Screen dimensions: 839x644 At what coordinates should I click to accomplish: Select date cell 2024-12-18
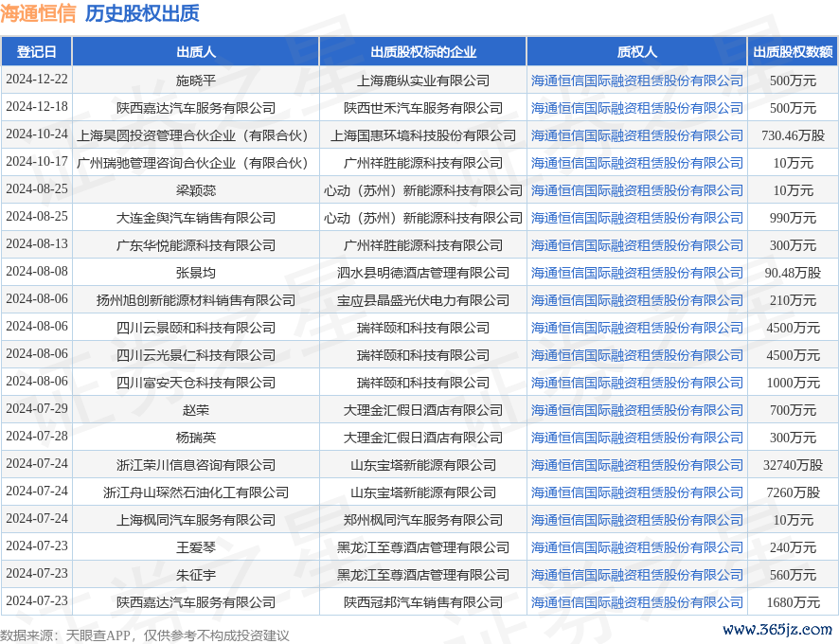coord(37,106)
